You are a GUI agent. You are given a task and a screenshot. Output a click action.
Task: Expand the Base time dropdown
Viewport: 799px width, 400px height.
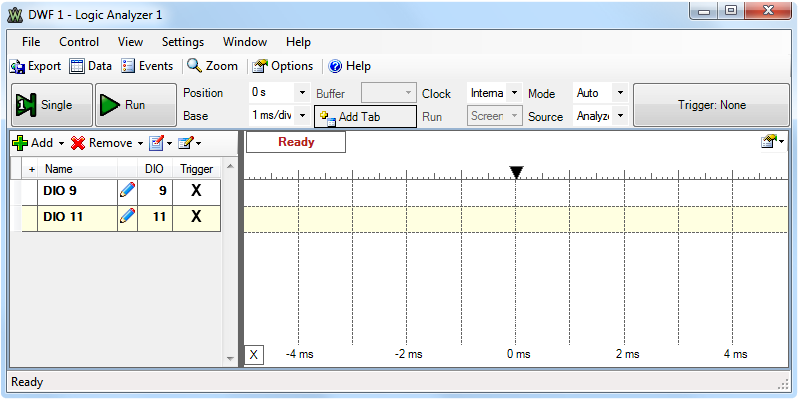(302, 116)
